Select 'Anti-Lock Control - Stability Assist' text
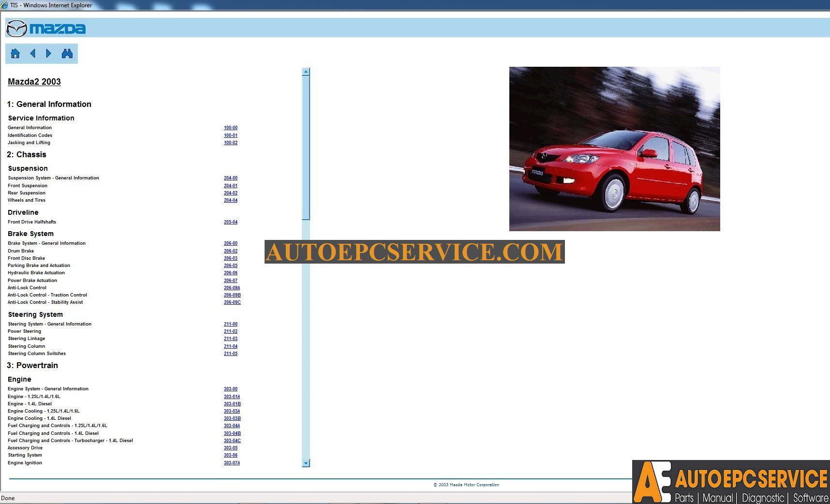 coord(45,302)
